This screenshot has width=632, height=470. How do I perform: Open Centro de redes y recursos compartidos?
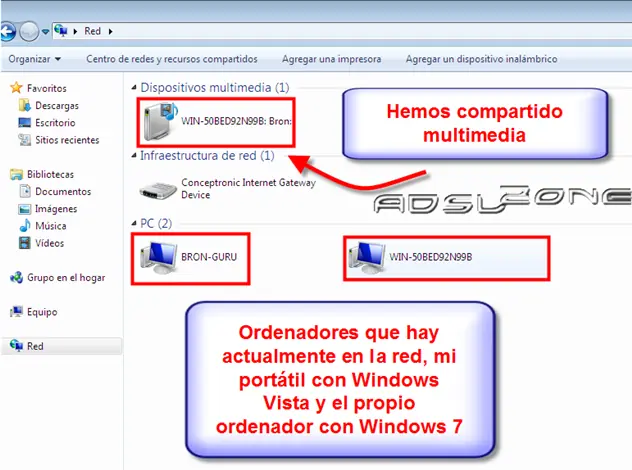click(172, 59)
